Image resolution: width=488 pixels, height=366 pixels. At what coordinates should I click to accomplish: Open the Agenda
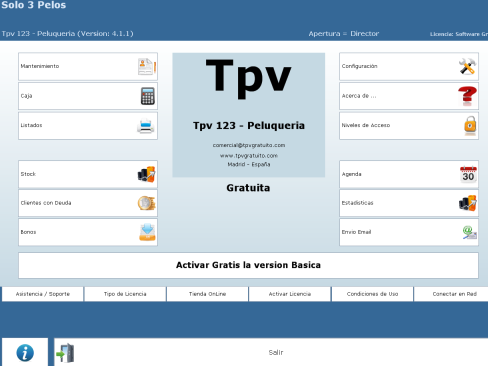point(409,174)
